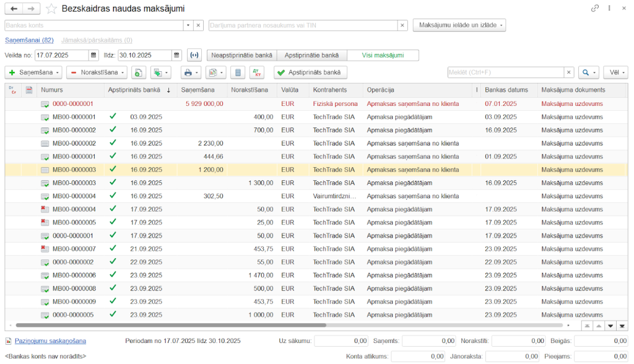Click the calendar icon for Veikta no date
This screenshot has height=364, width=634.
93,55
